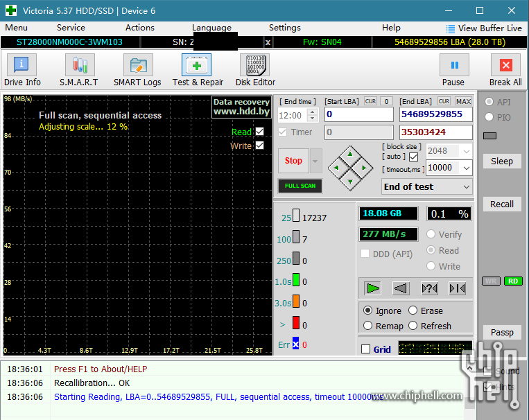Open the Help menu
This screenshot has height=420, width=529.
391,28
